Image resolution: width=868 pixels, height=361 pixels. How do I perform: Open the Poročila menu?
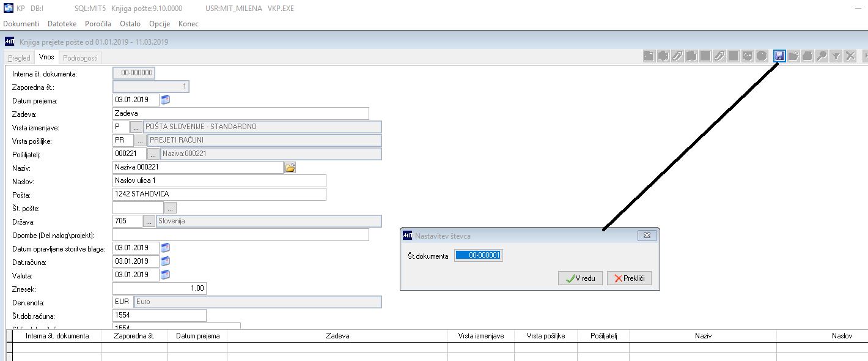pyautogui.click(x=98, y=23)
